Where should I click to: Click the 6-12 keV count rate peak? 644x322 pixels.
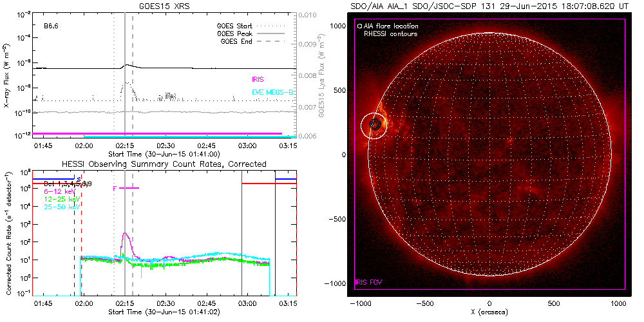[125, 234]
